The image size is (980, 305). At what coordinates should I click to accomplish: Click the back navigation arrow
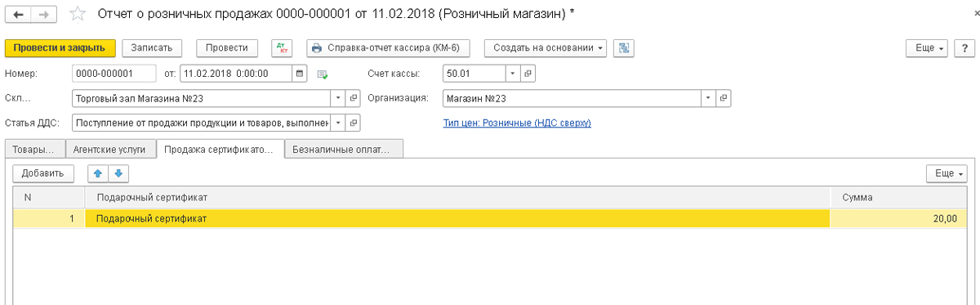coord(19,13)
